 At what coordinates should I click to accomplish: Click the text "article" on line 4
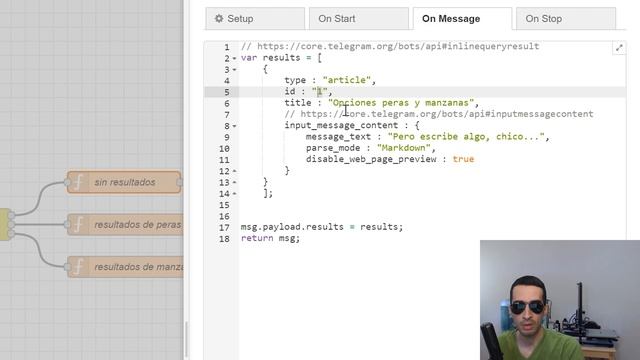(x=347, y=80)
